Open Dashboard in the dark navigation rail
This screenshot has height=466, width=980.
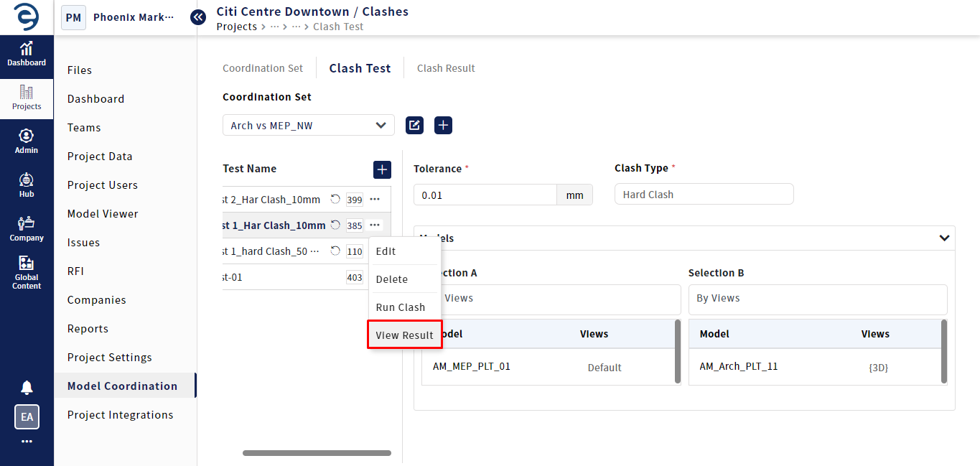(27, 55)
